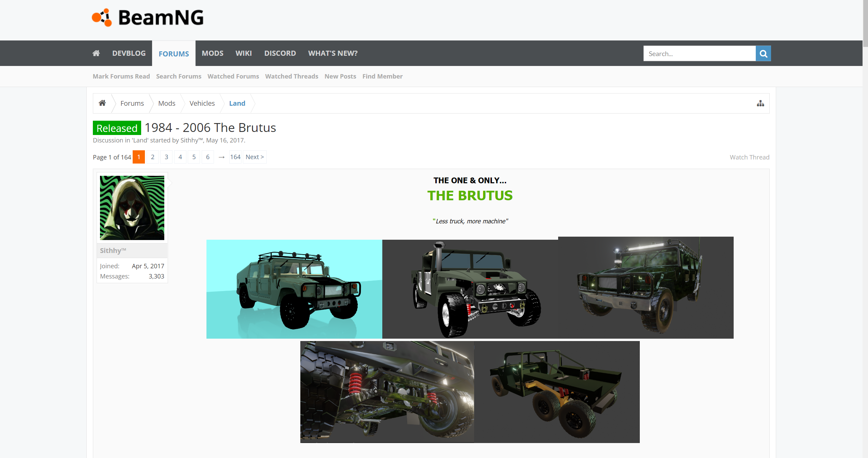Viewport: 868px width, 458px height.
Task: Open the WIKI menu item
Action: coord(244,53)
